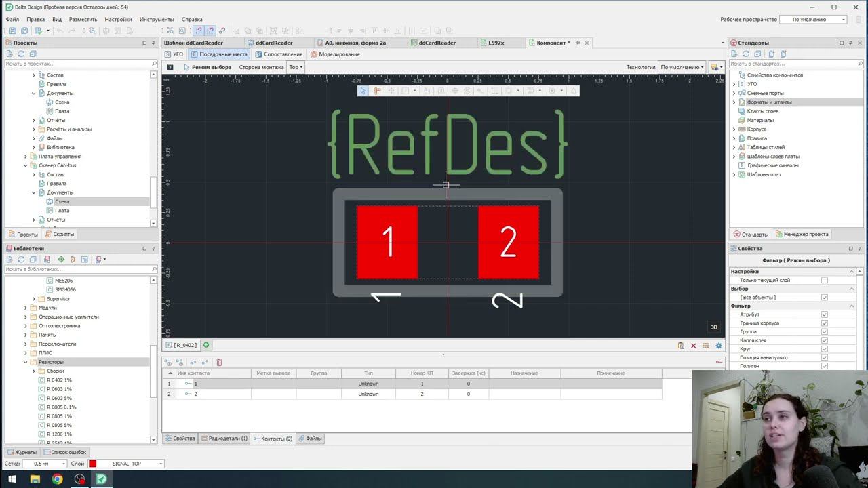Click the paste clipboard icon on footprint bar
868x488 pixels.
[681, 346]
